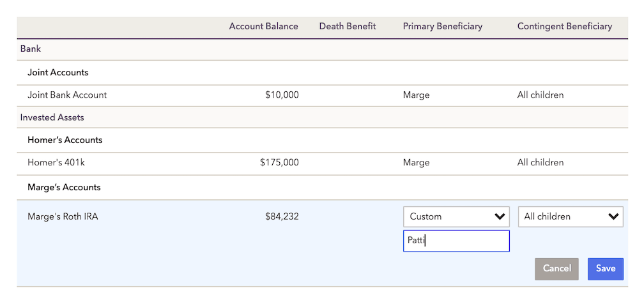Click the Bank section heading
Screen dimensions: 644x295
click(x=31, y=49)
